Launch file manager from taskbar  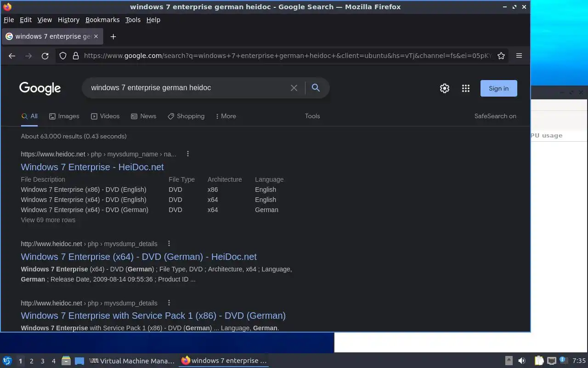click(x=66, y=361)
